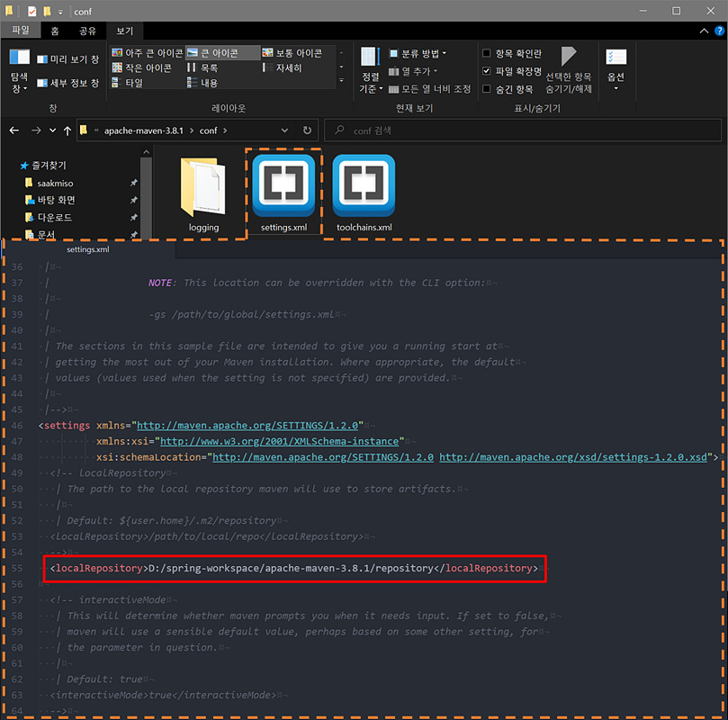728x720 pixels.
Task: Click the properties checkmark icon in title bar
Action: (x=32, y=11)
